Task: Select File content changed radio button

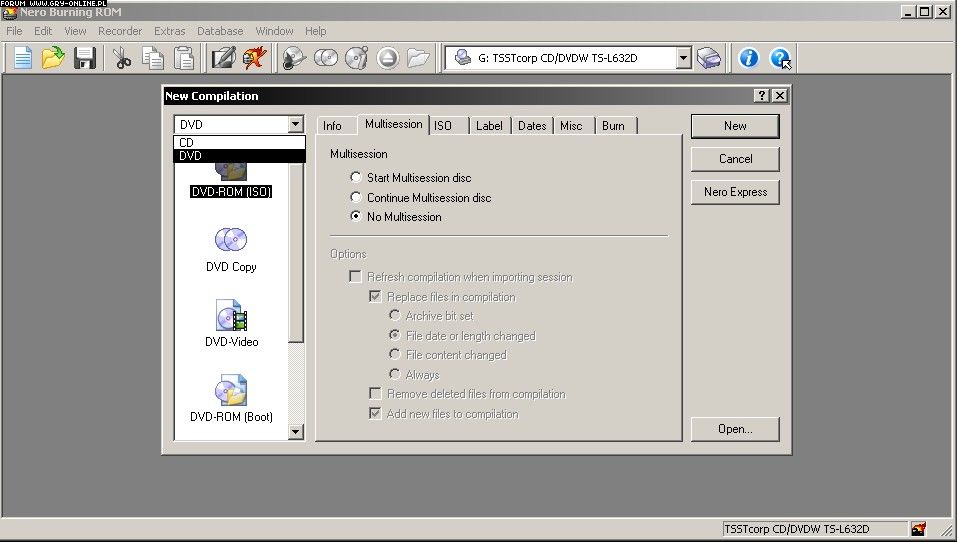Action: pos(447,355)
